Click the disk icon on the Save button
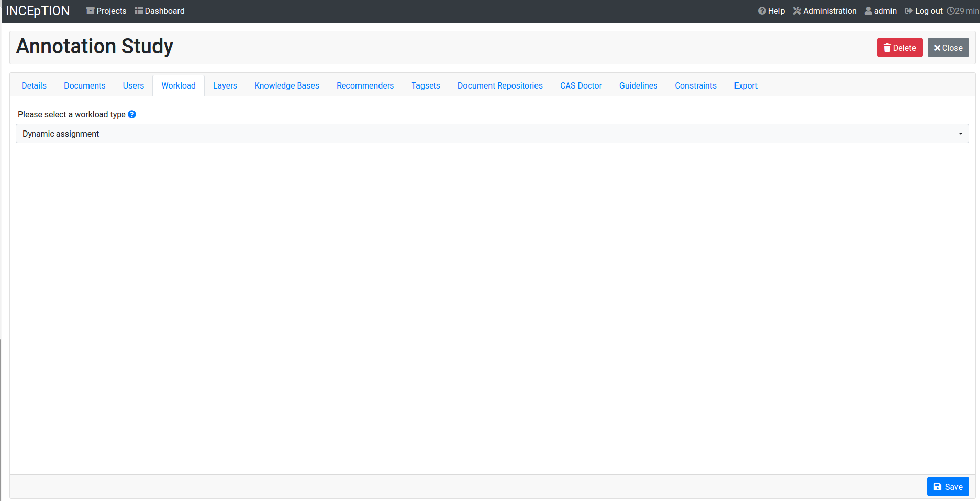 tap(937, 487)
